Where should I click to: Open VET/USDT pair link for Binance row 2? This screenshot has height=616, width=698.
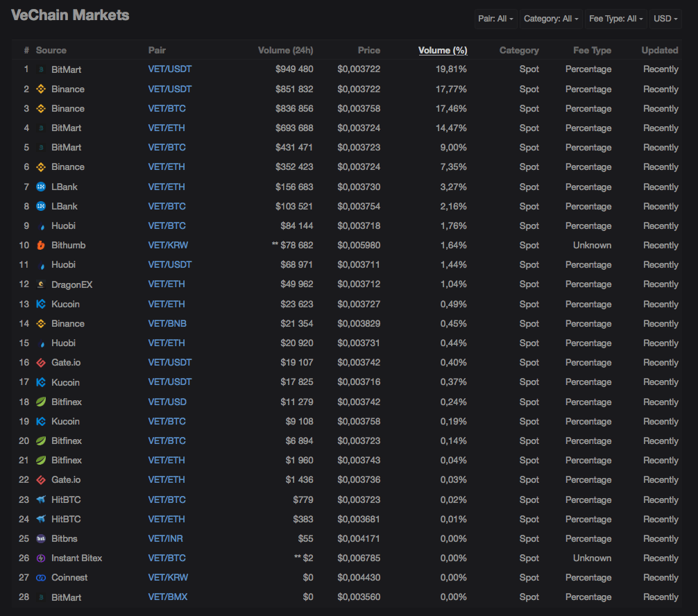tap(170, 89)
